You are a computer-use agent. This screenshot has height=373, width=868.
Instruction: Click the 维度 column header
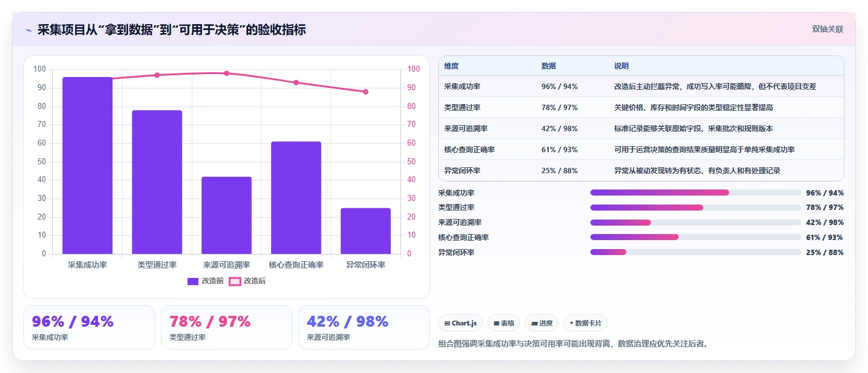pos(451,66)
